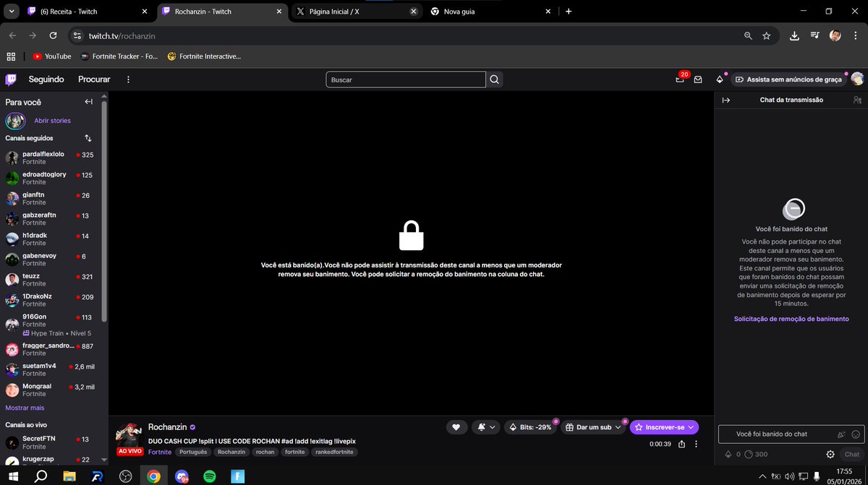Open 916Gon channel with Hype Train

[x=49, y=324]
